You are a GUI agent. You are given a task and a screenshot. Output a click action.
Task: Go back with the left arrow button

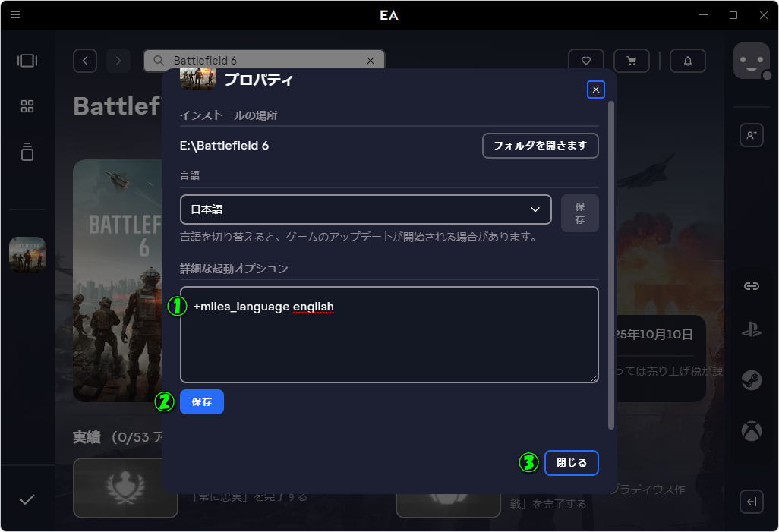(x=85, y=61)
